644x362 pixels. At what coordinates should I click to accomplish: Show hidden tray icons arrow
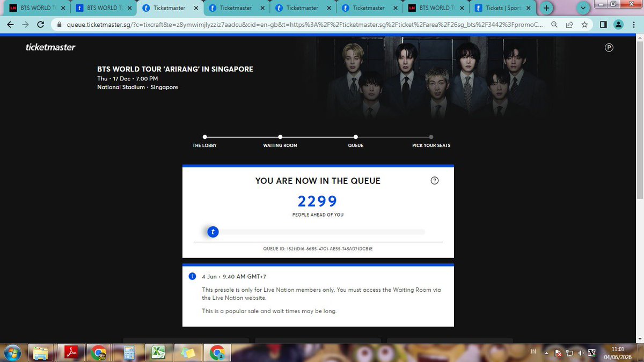547,353
